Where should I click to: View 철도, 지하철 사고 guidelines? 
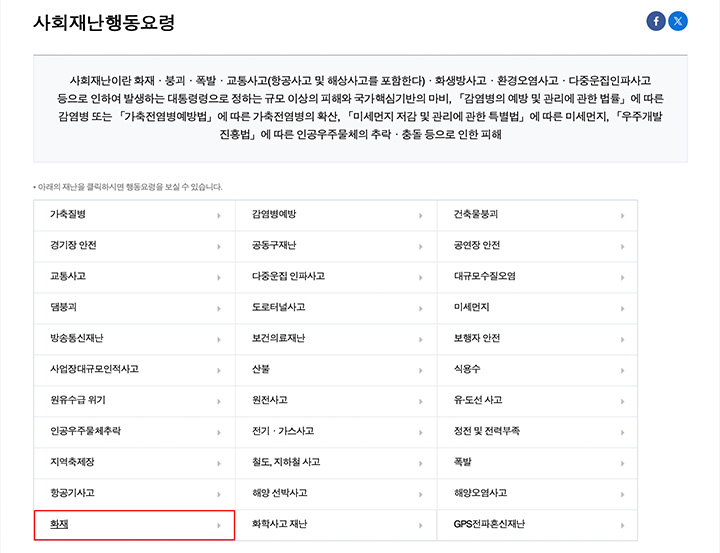pyautogui.click(x=336, y=463)
